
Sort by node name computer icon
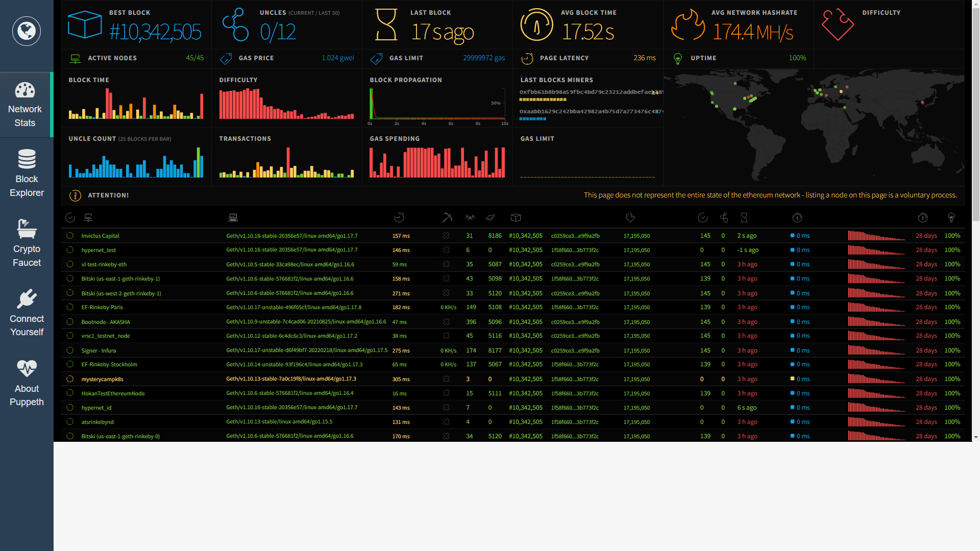(88, 218)
